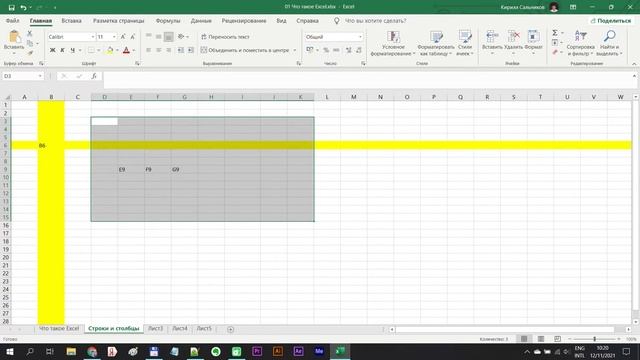Click the zoom slider handle
The height and width of the screenshot is (360, 640).
(594, 339)
